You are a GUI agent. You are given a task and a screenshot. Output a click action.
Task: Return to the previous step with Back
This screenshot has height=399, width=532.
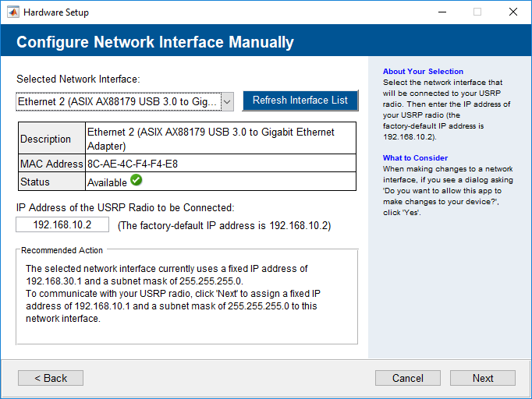pyautogui.click(x=51, y=378)
